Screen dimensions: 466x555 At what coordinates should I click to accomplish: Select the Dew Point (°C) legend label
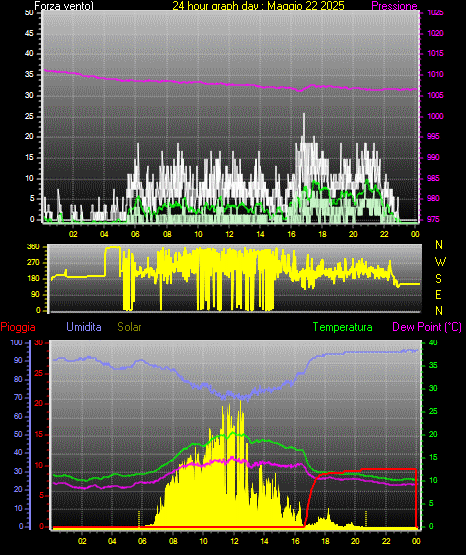click(x=427, y=327)
